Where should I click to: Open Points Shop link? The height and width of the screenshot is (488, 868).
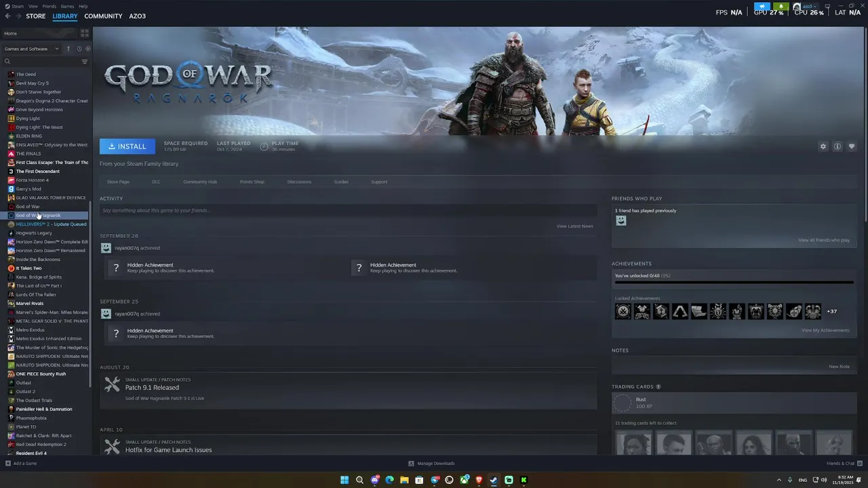[252, 182]
